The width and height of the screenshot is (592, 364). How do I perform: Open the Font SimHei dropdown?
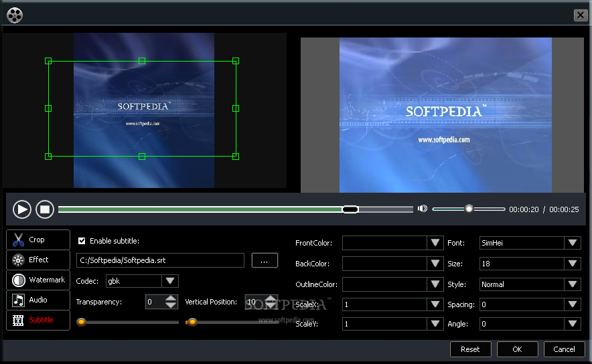(x=573, y=243)
